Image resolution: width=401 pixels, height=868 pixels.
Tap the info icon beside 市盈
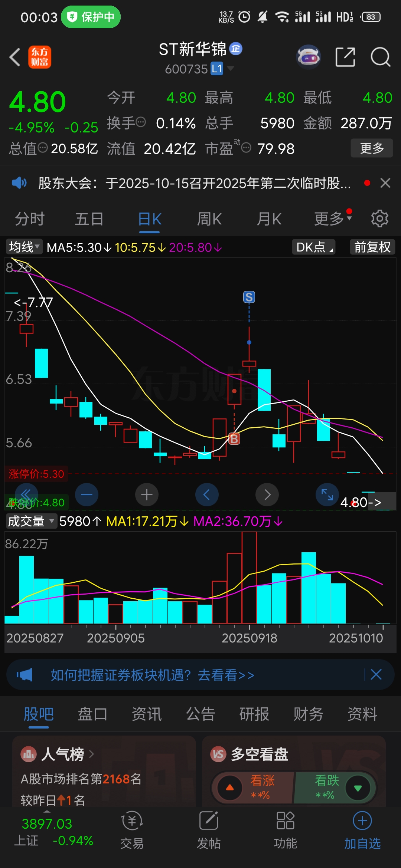[246, 148]
